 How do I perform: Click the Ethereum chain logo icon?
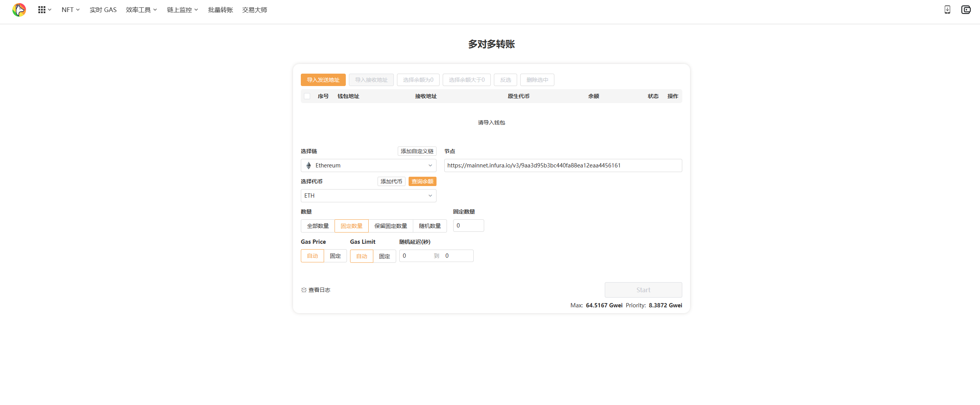click(x=309, y=165)
